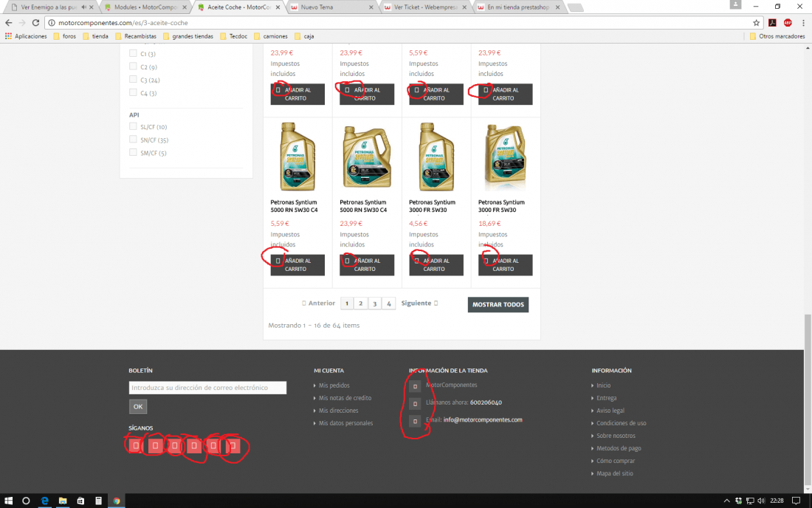
Task: Open the Recambistas bookmarks folder
Action: (136, 36)
